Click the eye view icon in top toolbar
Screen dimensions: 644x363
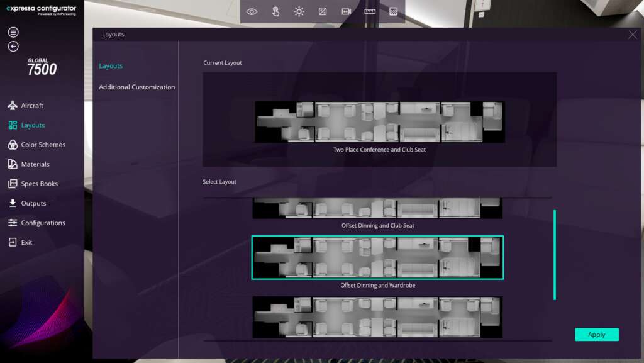point(252,11)
